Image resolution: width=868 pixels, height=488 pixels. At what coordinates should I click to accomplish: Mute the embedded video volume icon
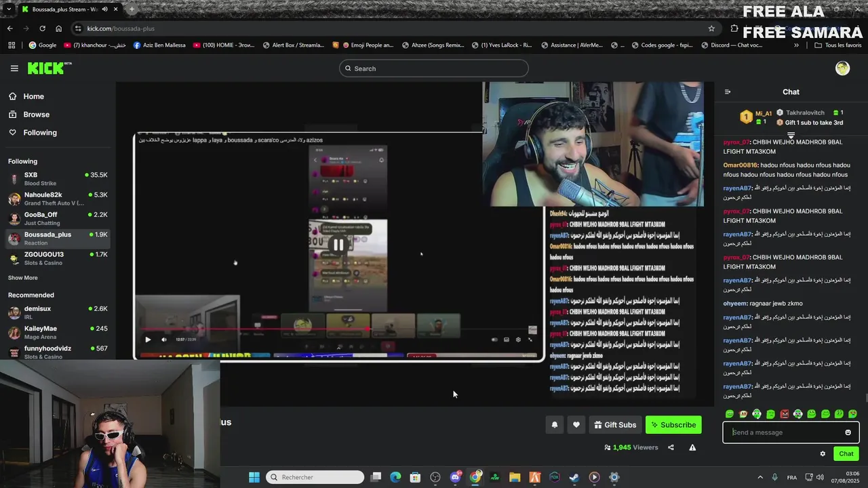pos(163,340)
